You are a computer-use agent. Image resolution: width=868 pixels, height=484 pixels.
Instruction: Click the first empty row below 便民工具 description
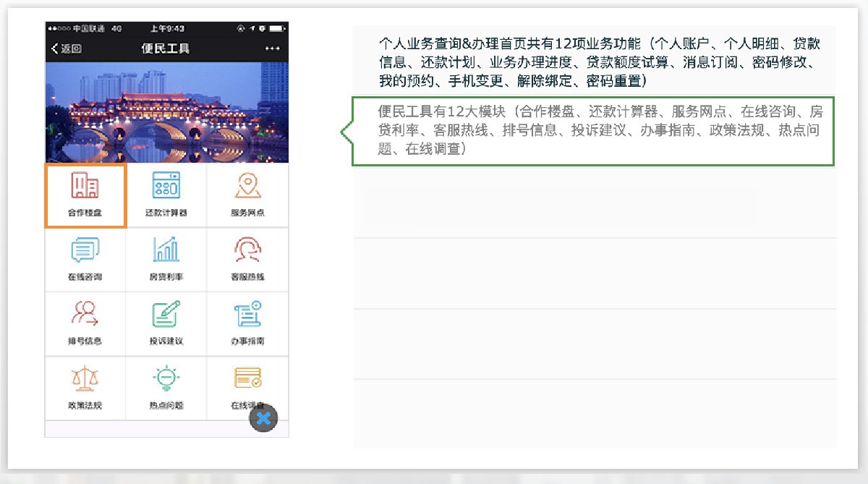tap(593, 203)
